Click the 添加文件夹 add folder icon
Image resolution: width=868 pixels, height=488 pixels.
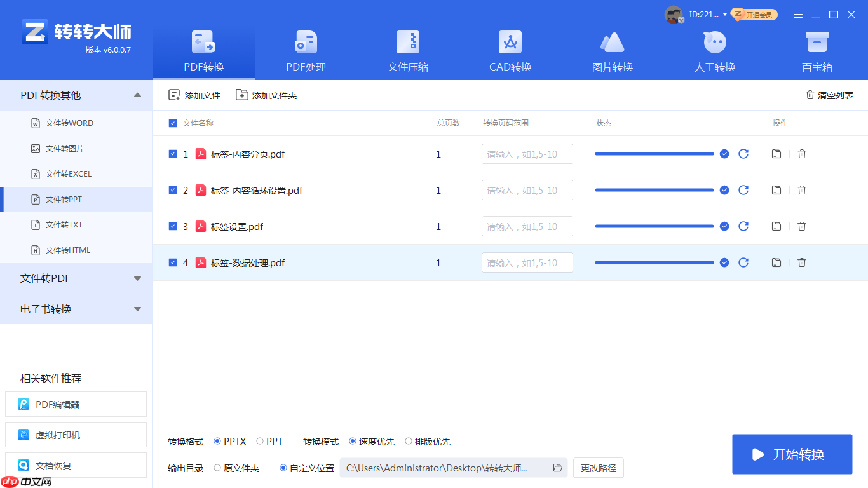[241, 95]
